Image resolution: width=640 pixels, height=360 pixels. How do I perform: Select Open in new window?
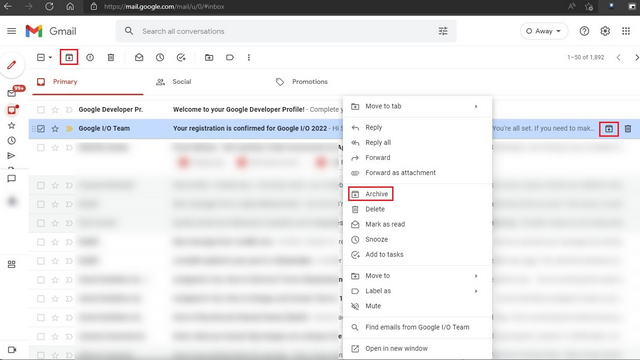pyautogui.click(x=418, y=349)
